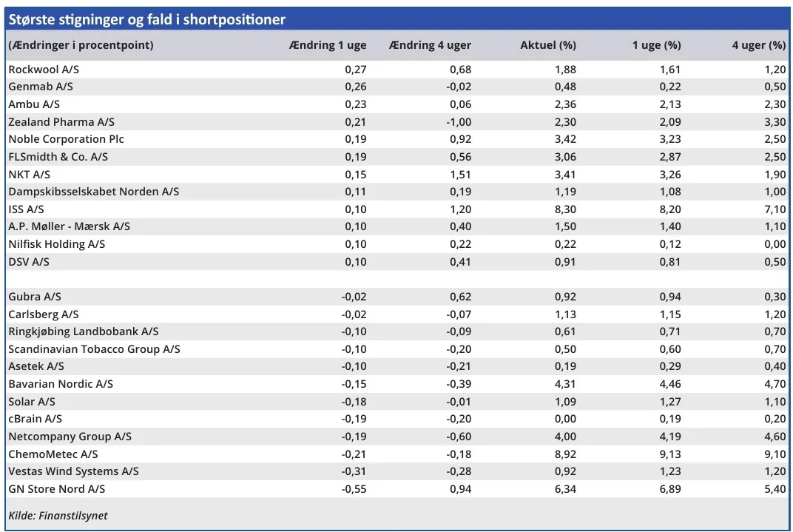Click the 'Ændring 4 uger' column header

tap(430, 45)
